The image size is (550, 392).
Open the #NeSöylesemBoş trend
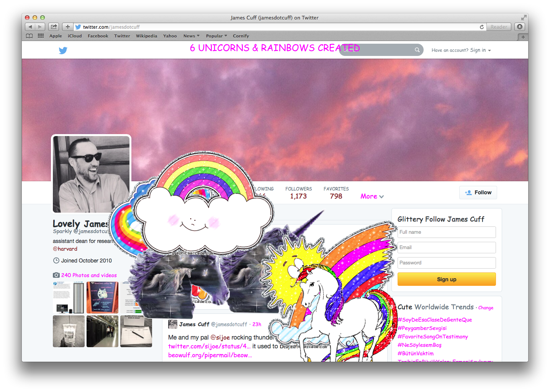coord(419,345)
